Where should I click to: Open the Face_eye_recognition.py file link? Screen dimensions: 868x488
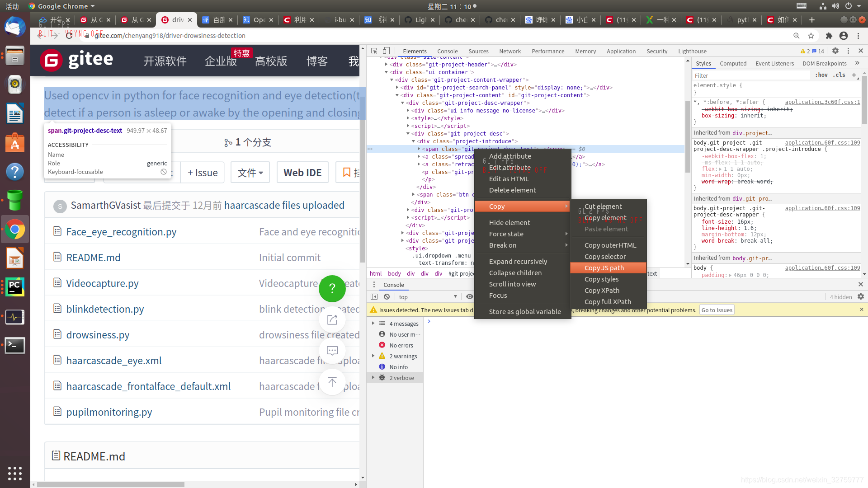[x=121, y=232]
